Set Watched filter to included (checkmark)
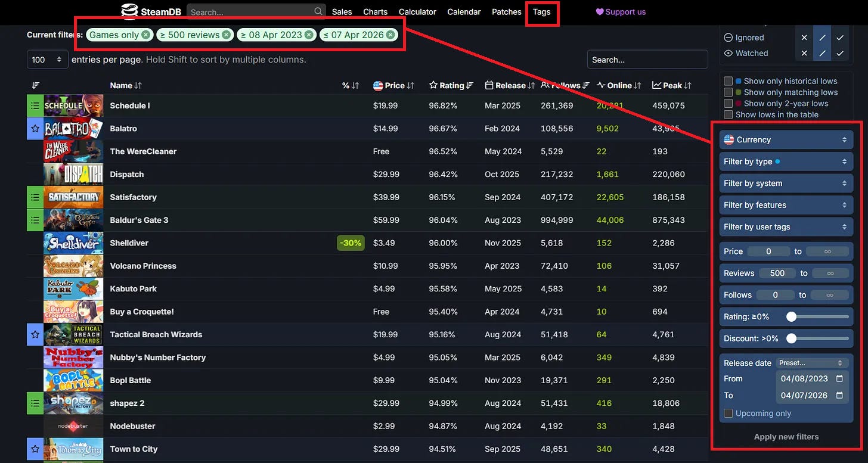The image size is (868, 463). (x=840, y=53)
